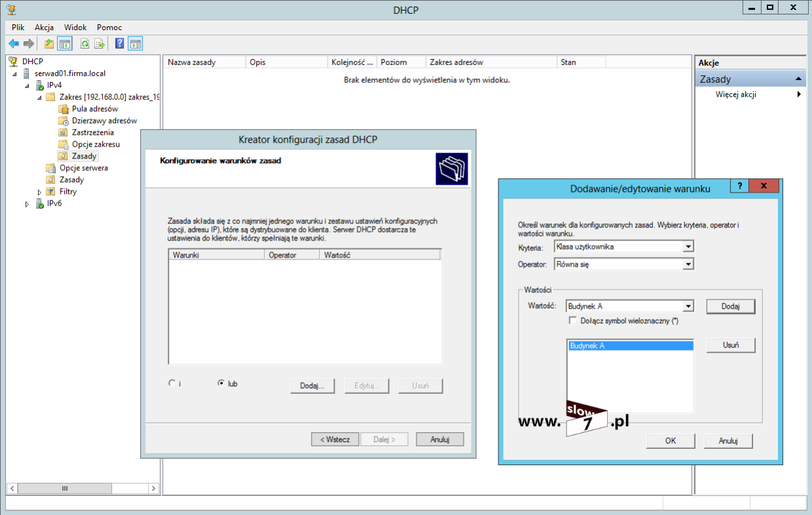Select the "i" radio button
The height and width of the screenshot is (515, 812).
[x=172, y=383]
